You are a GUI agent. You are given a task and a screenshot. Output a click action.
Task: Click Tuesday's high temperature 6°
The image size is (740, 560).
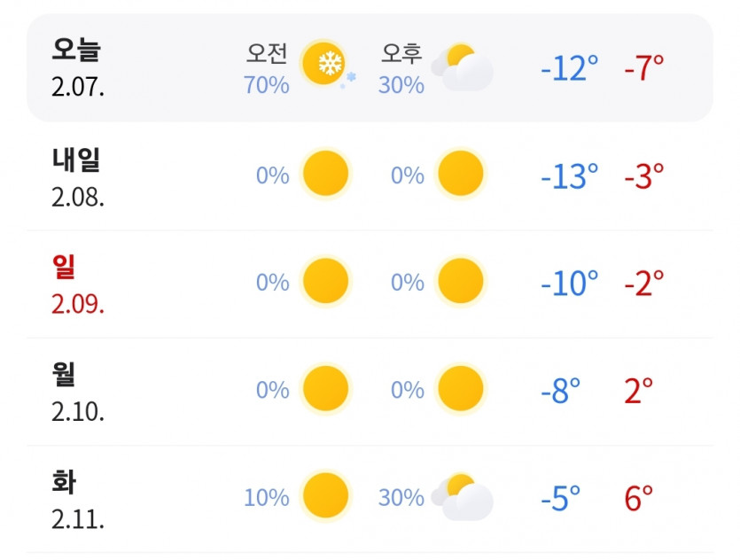pos(639,499)
